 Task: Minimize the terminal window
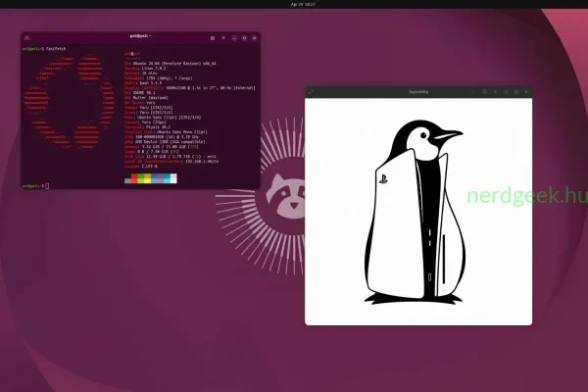coord(234,38)
